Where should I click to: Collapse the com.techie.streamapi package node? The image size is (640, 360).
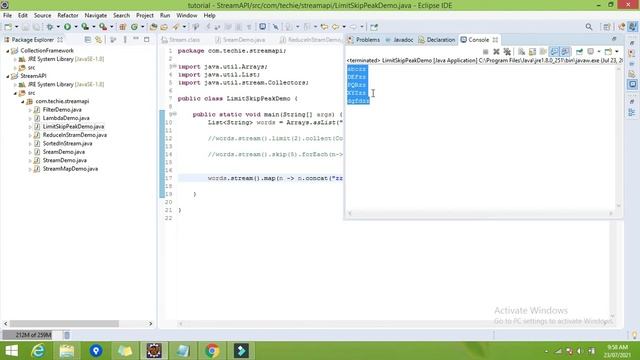tap(22, 102)
